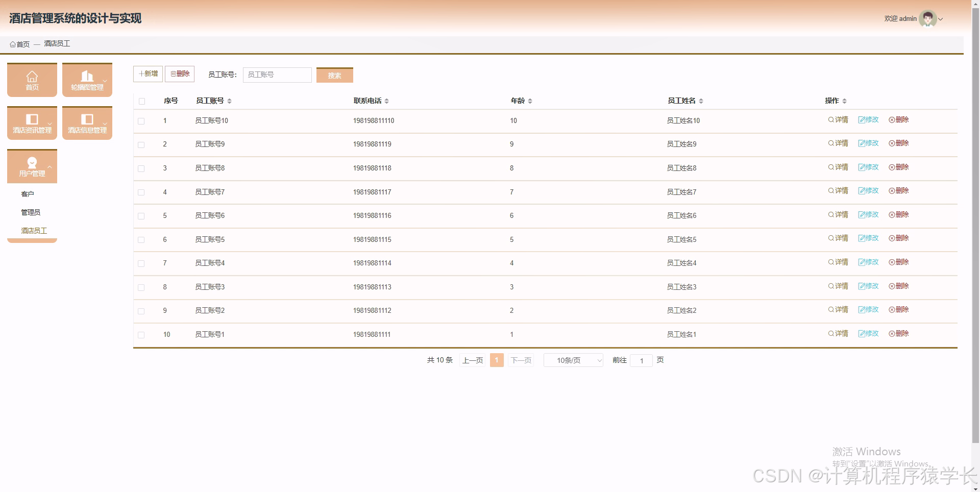View 详情 for 员工账号8

point(838,167)
